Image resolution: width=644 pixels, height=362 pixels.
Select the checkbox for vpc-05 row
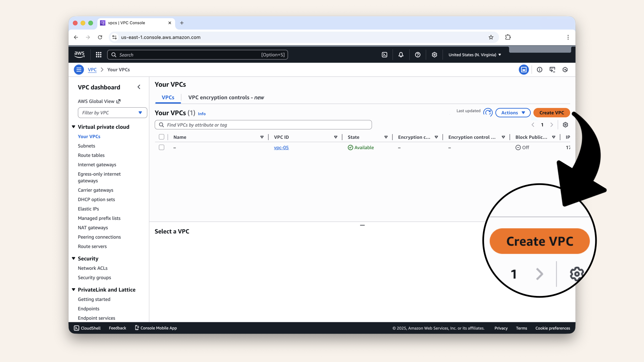click(161, 147)
